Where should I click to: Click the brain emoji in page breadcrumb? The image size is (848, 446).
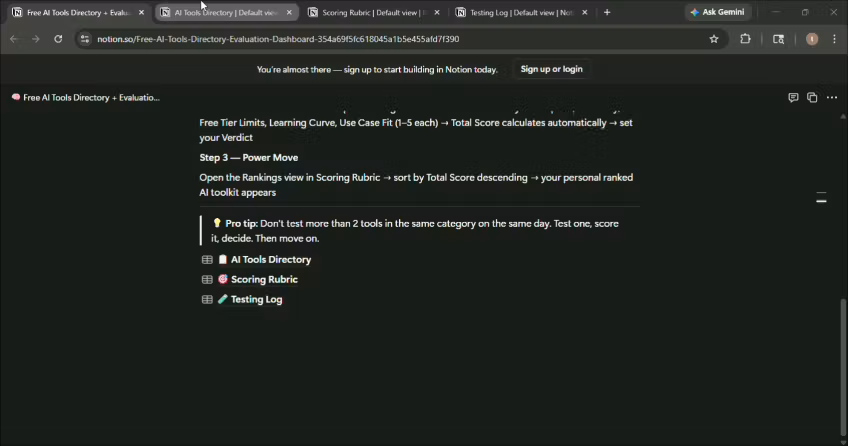tap(16, 97)
